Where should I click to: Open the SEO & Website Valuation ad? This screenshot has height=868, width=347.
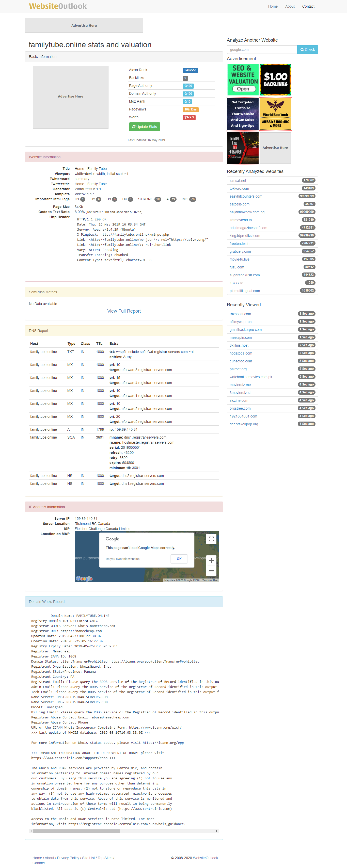click(x=243, y=79)
